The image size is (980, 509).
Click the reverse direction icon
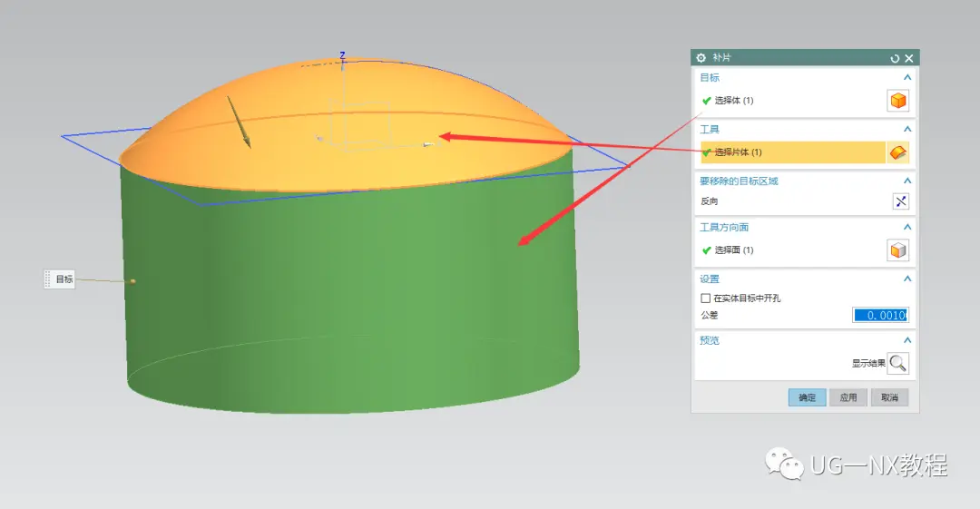point(901,201)
